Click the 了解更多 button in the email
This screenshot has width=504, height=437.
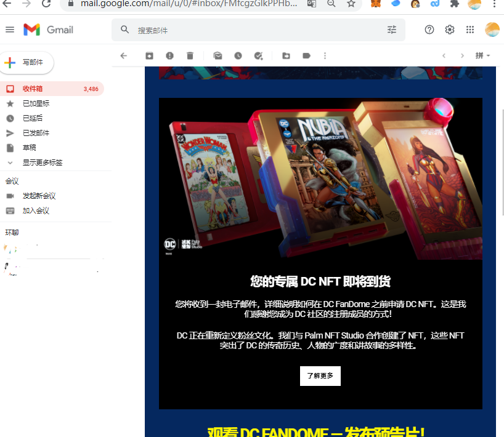point(320,375)
